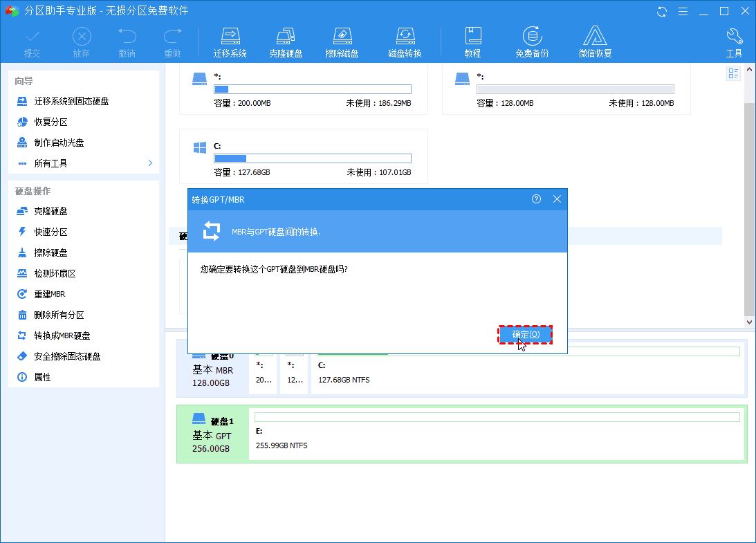756x543 pixels.
Task: Click the dialog help question mark
Action: coord(536,199)
